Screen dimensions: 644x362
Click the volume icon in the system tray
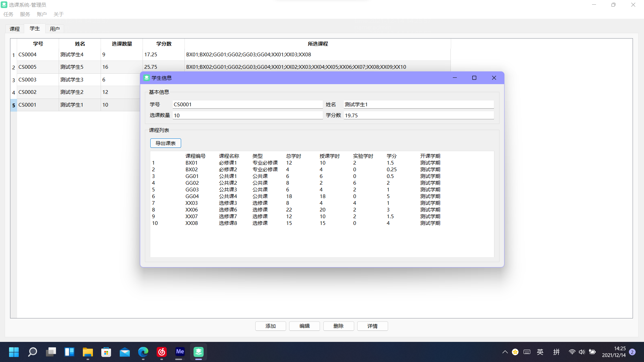tap(582, 352)
